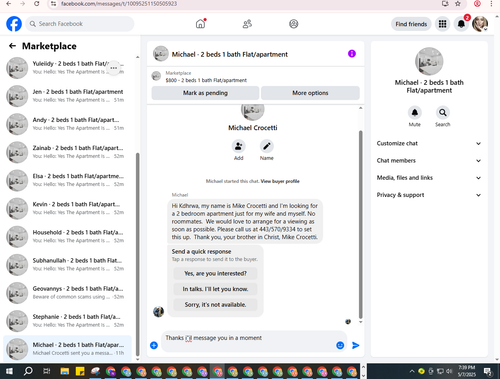
Task: Click Michael's large profile thumbnail in right panel
Action: click(x=429, y=61)
